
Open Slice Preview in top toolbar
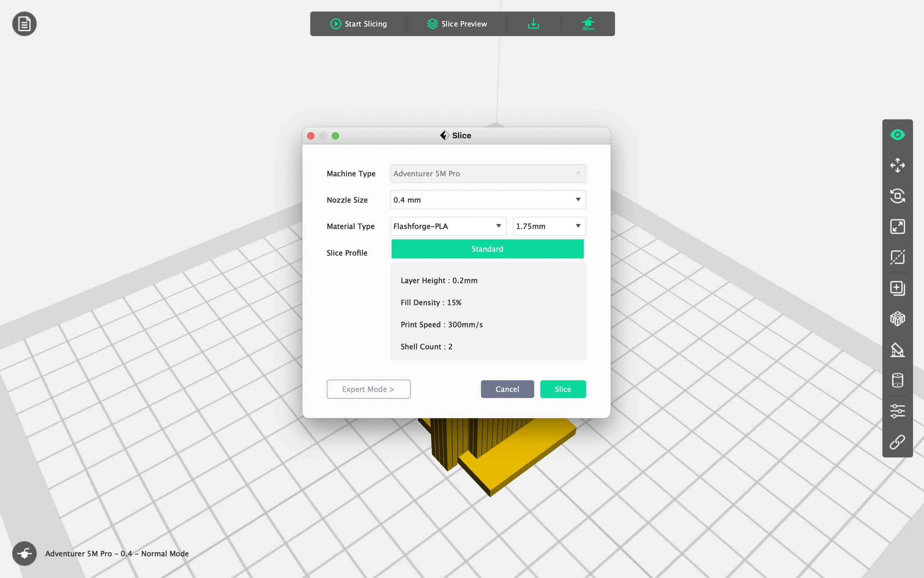457,24
